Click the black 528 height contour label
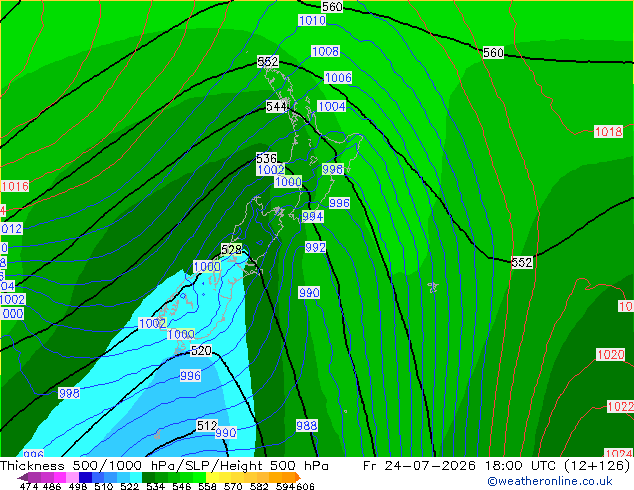Image resolution: width=634 pixels, height=490 pixels. 231,249
